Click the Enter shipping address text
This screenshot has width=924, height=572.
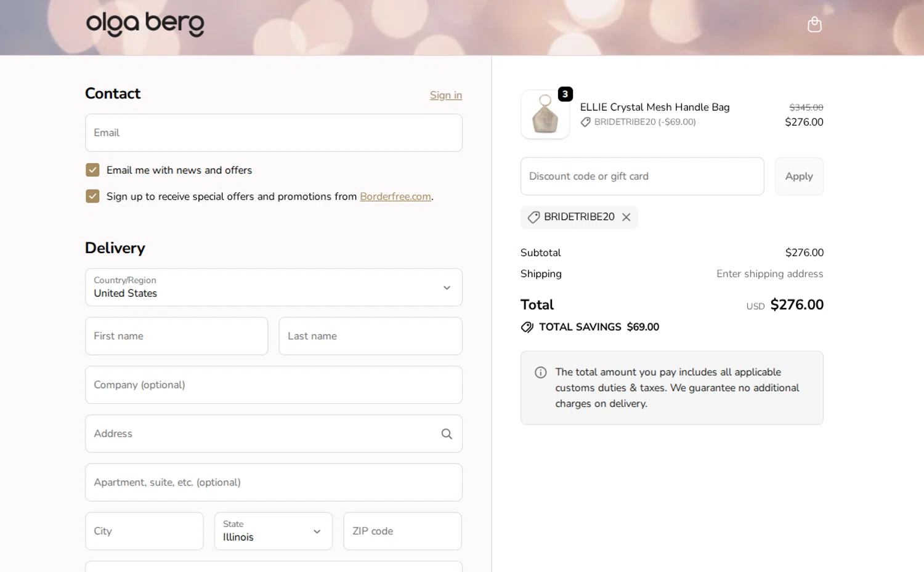770,273
